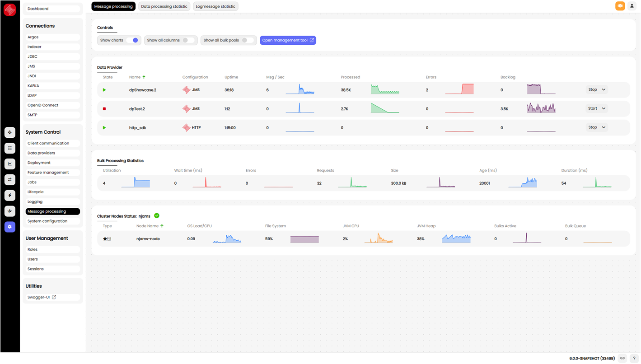Start the dpTest.2 data provider
The width and height of the screenshot is (641, 364).
[x=593, y=109]
